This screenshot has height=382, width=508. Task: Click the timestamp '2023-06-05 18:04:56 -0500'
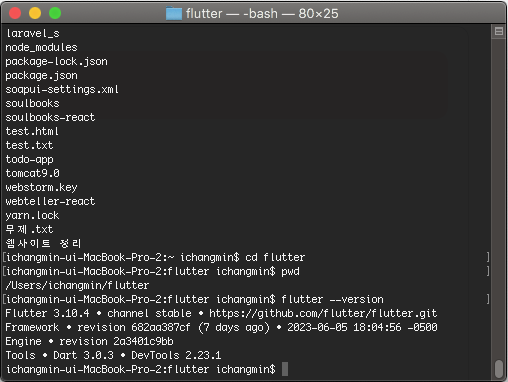click(362, 327)
